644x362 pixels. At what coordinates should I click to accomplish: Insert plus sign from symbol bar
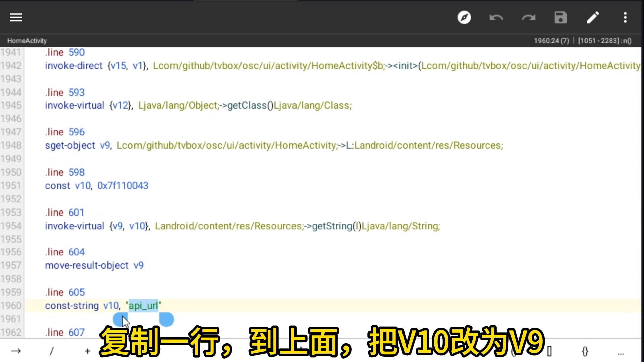point(88,351)
